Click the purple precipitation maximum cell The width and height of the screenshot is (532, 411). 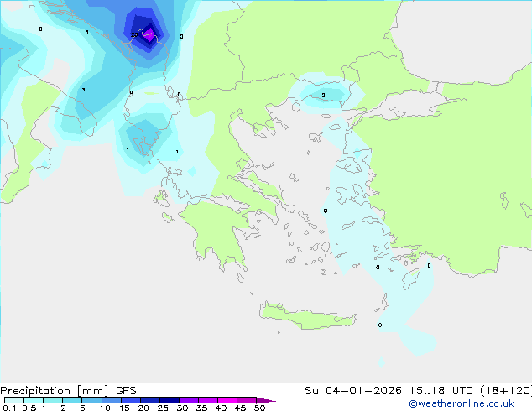(149, 35)
